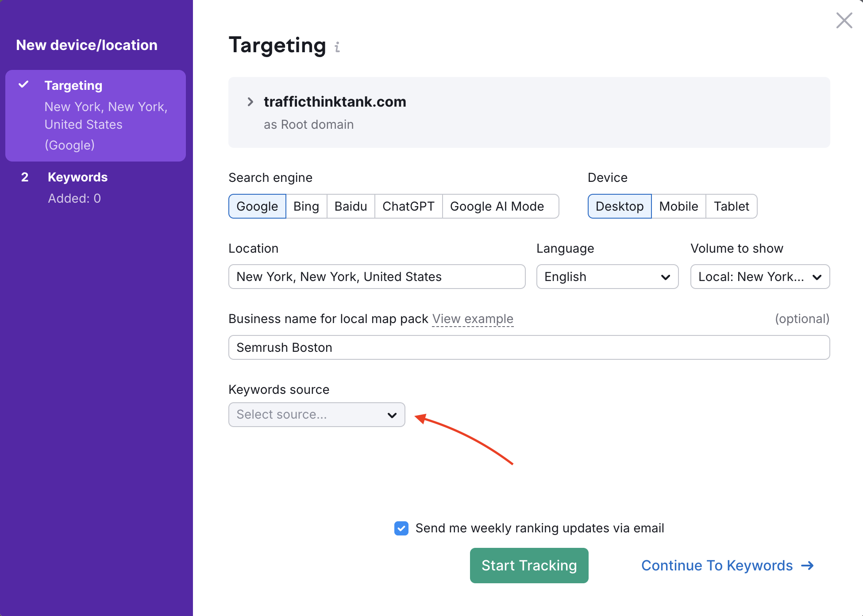
Task: Open the Targeting info tooltip
Action: (338, 47)
